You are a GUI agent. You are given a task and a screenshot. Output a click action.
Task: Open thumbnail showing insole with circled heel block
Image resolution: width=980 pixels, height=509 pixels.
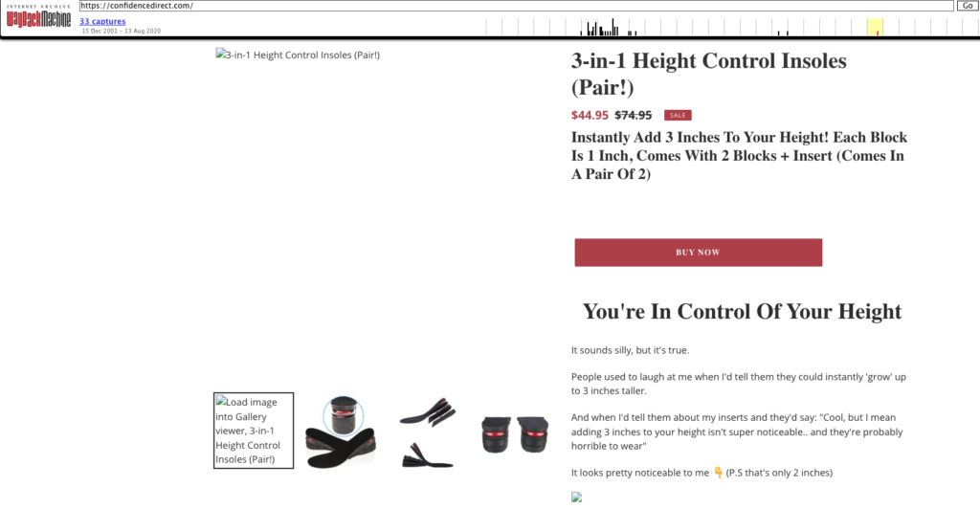[x=341, y=431]
